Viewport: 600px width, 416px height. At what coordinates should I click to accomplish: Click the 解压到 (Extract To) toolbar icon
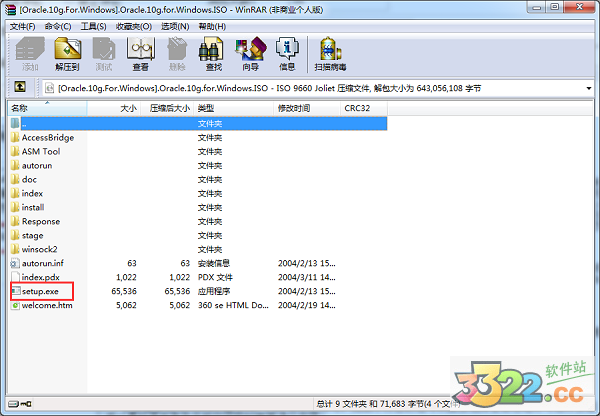67,49
